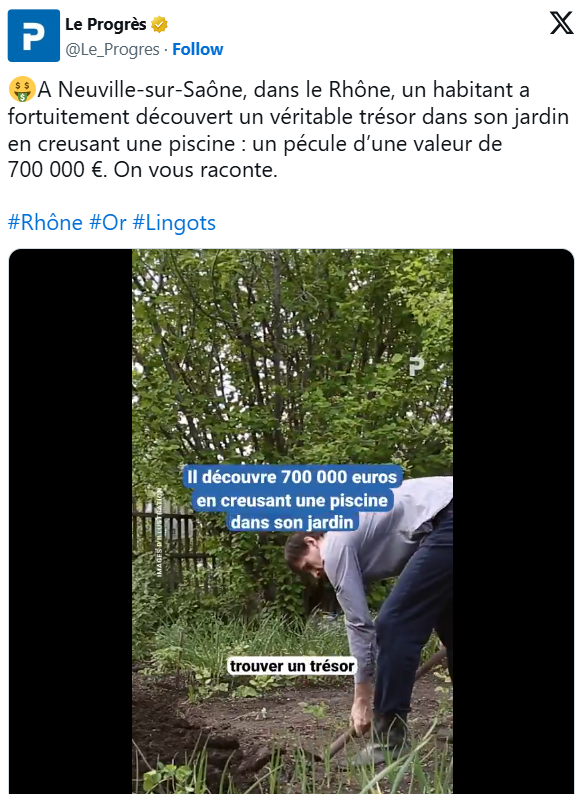585x794 pixels.
Task: Click the money-mouth emoji in tweet
Action: tap(22, 90)
